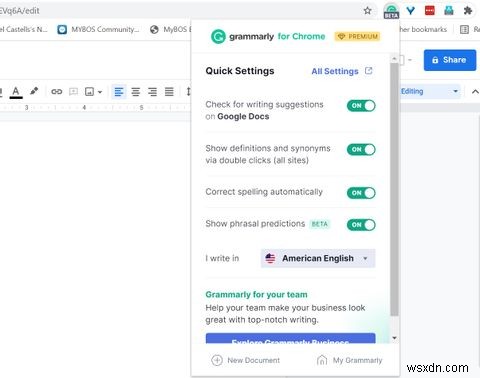Click the add comment icon

coord(73,91)
